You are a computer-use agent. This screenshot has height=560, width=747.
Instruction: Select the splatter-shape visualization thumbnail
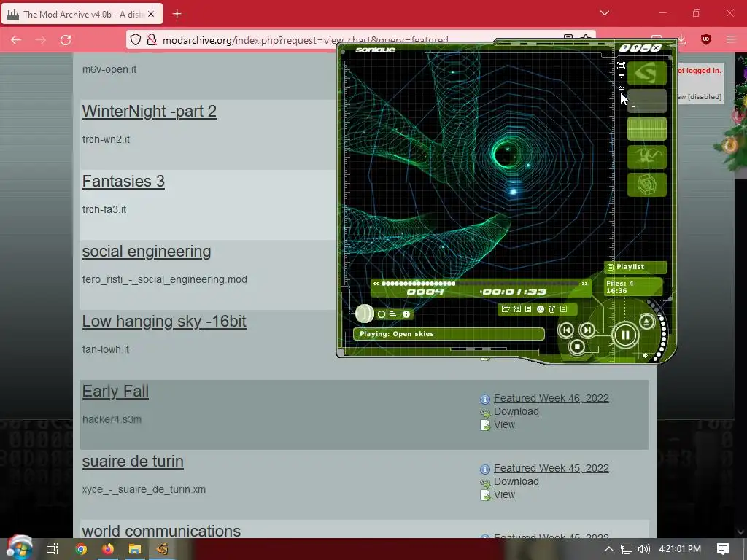click(x=646, y=157)
